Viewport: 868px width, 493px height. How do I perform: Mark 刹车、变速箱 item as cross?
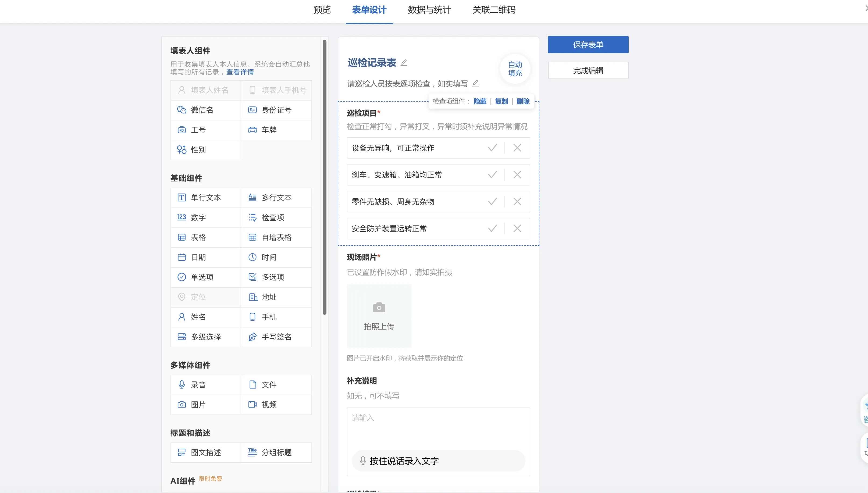[x=517, y=175]
